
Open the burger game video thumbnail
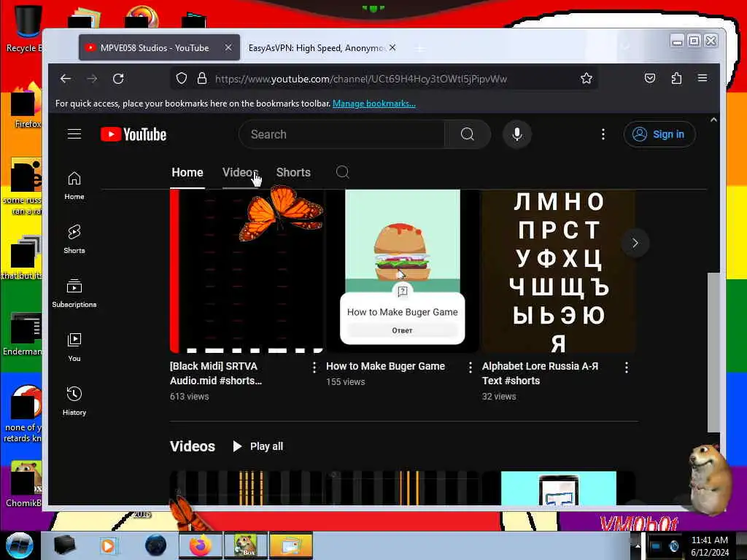[x=403, y=271]
